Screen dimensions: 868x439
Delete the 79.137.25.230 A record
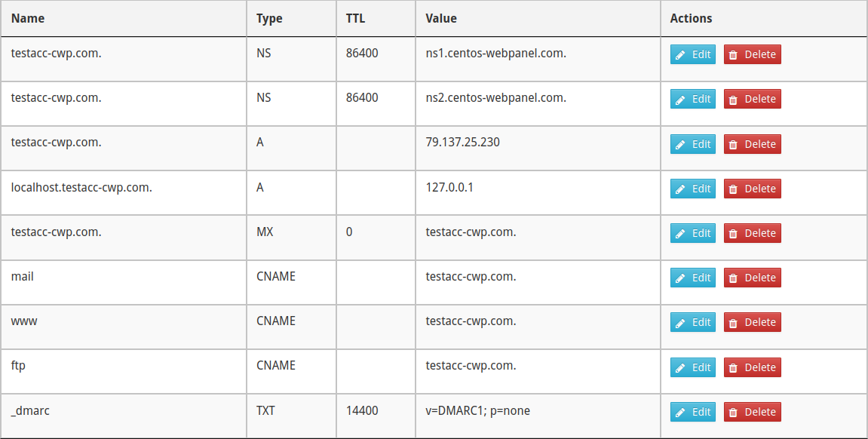752,144
